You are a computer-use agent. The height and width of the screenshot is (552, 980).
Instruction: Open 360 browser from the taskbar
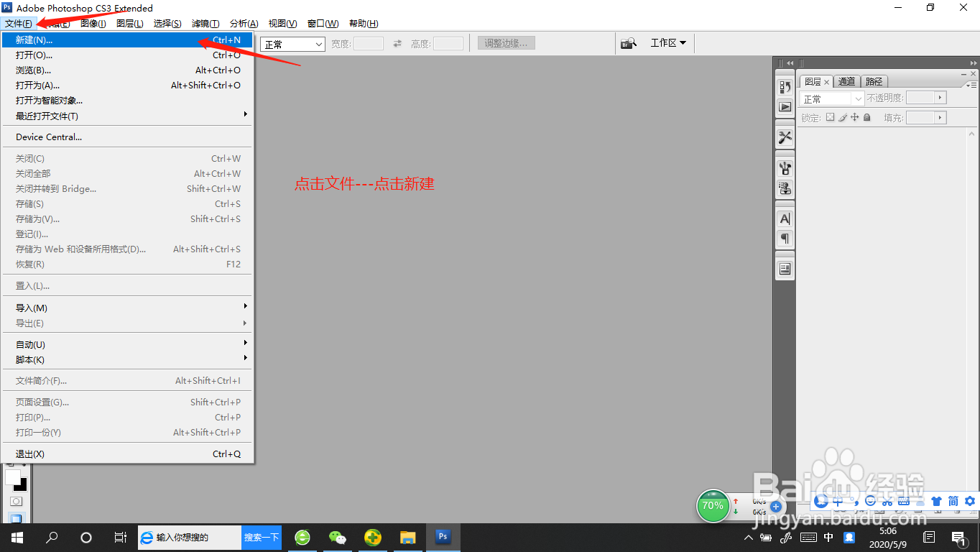(x=302, y=537)
